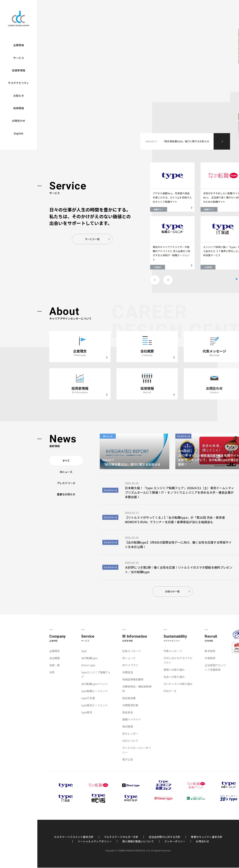
Task: Open the footer ESGデータ link
Action: point(170,691)
